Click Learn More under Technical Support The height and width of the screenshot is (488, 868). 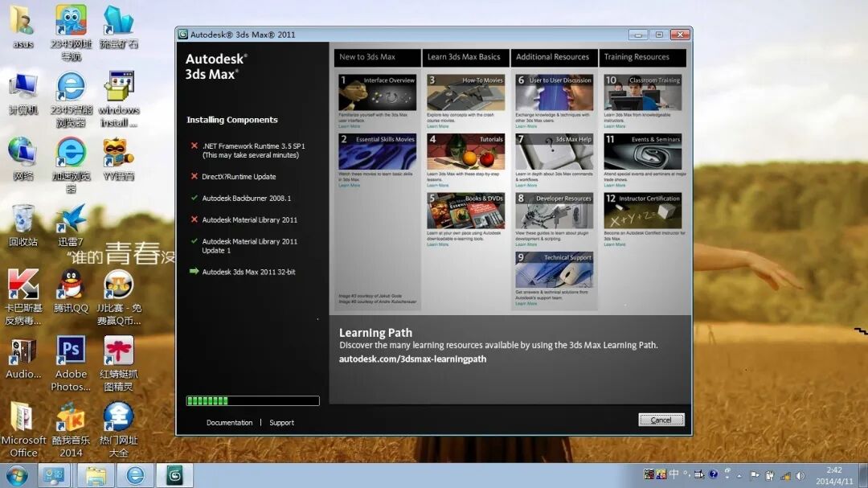point(526,304)
